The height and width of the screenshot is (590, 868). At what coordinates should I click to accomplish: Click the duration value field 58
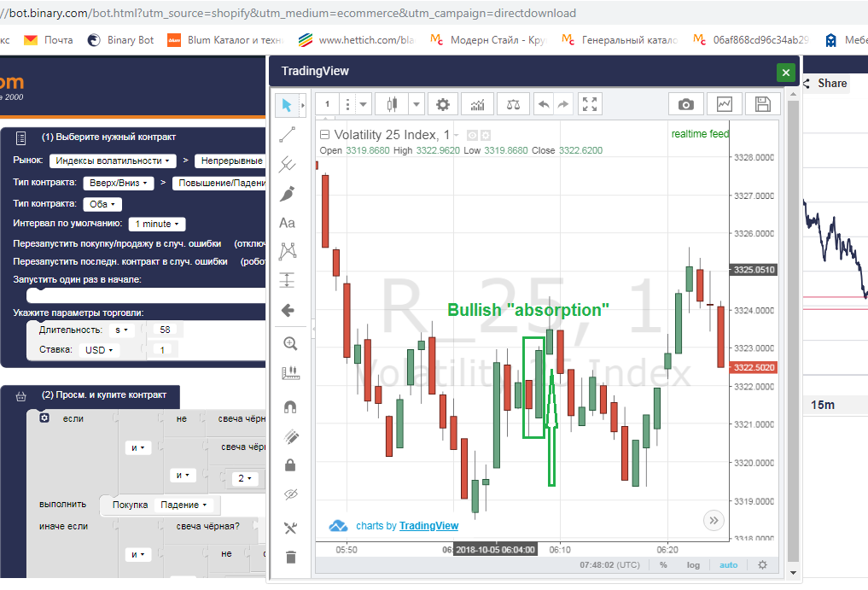[165, 330]
